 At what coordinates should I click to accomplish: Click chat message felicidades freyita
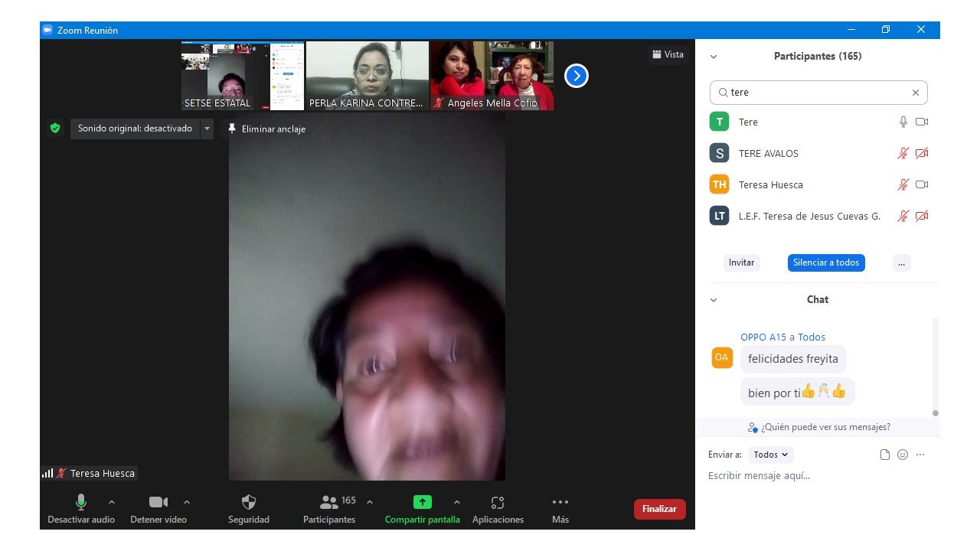[793, 359]
